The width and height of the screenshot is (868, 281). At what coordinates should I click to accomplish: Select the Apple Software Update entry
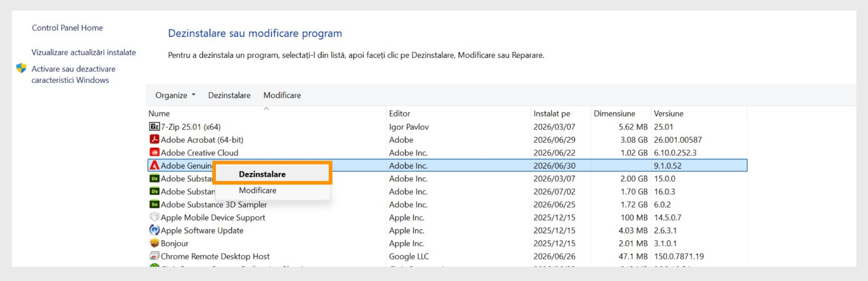202,230
